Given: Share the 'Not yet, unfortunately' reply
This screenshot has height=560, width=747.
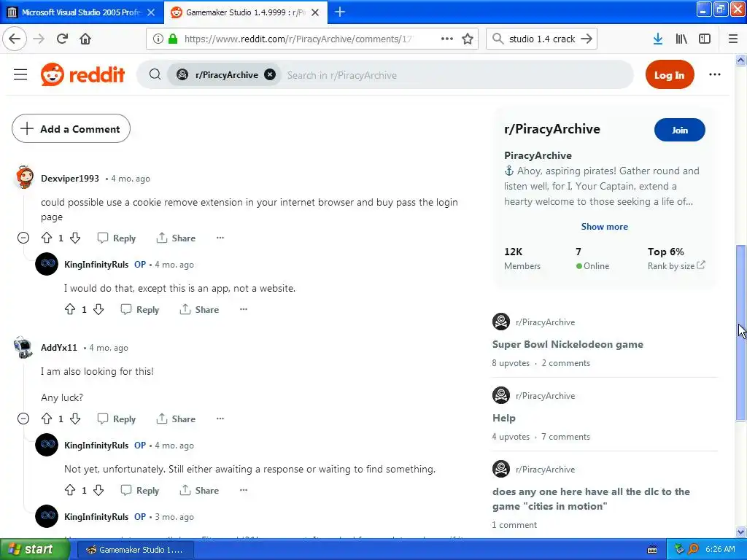Looking at the screenshot, I should pos(199,490).
